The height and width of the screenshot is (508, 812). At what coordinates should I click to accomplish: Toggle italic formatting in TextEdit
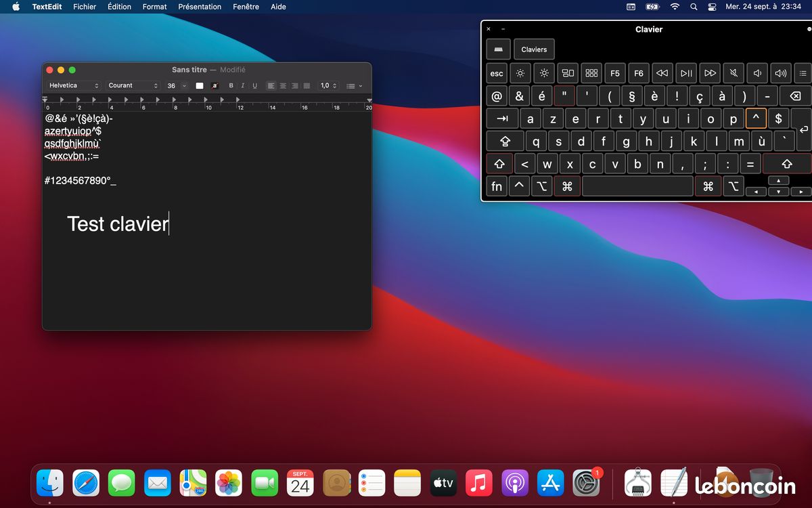[242, 86]
